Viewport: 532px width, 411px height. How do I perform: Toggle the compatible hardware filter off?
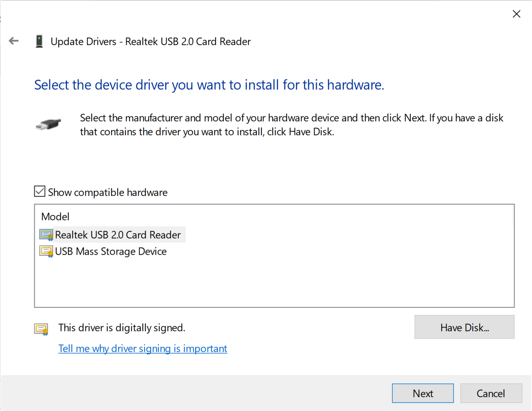coord(39,191)
